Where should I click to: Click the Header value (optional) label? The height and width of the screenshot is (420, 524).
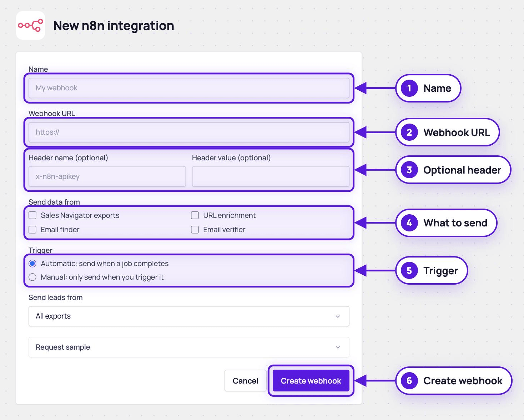(231, 158)
